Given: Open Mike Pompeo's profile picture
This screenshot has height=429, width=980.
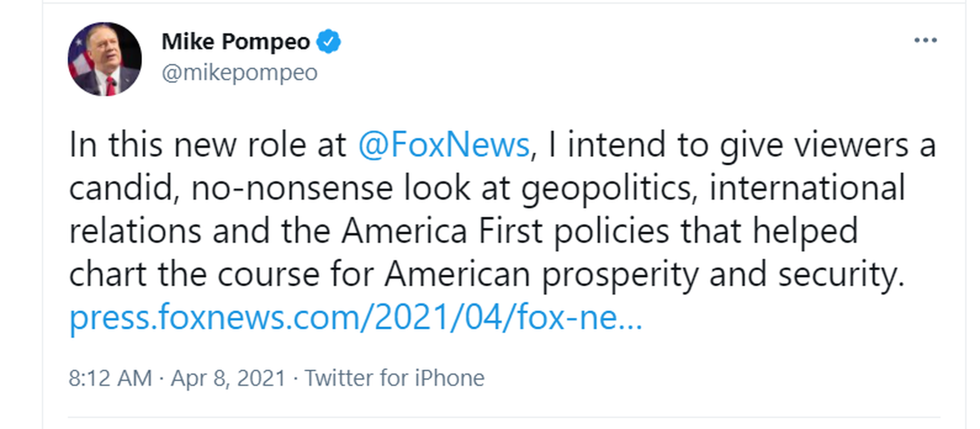Looking at the screenshot, I should point(105,59).
